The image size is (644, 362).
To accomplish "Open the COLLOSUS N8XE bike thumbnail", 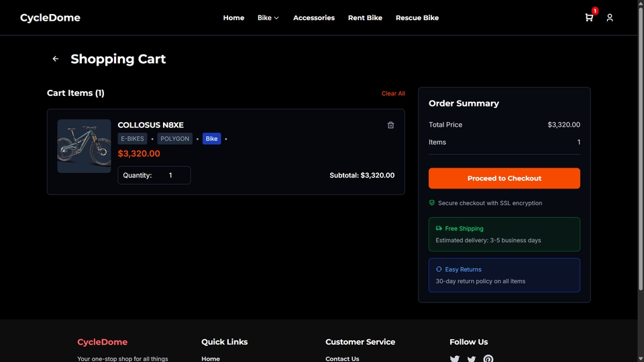I will coord(84,146).
